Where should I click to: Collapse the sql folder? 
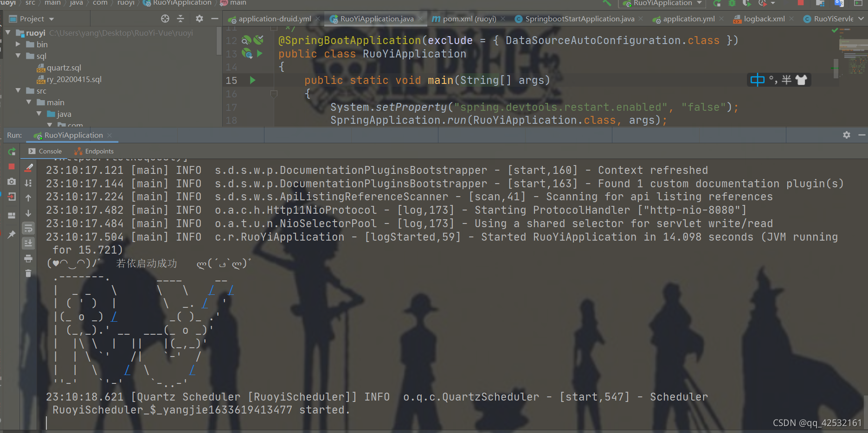click(x=18, y=56)
